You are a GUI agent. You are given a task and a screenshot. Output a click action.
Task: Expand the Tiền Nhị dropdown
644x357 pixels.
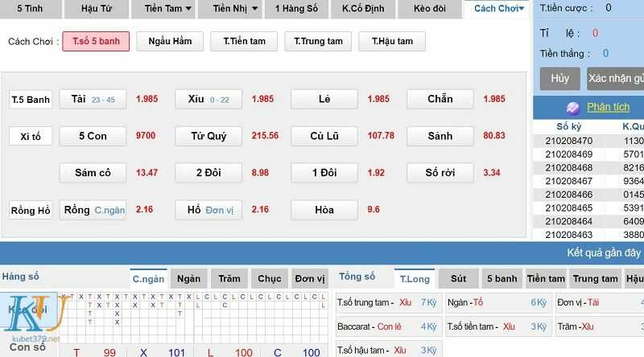pos(237,9)
